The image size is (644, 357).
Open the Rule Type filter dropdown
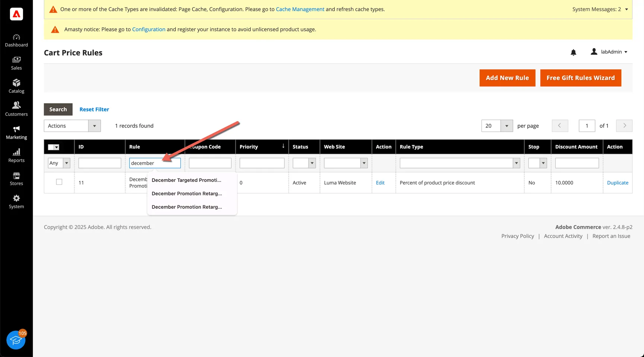460,163
